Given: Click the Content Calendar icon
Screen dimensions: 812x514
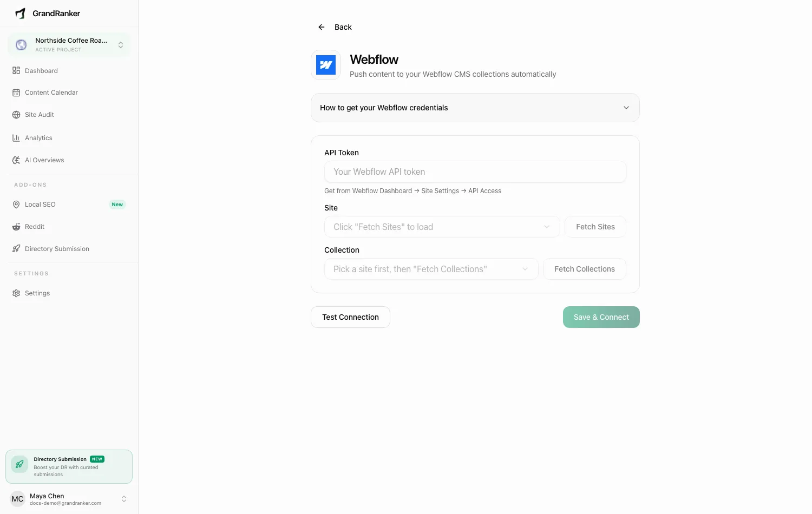Looking at the screenshot, I should coord(16,93).
